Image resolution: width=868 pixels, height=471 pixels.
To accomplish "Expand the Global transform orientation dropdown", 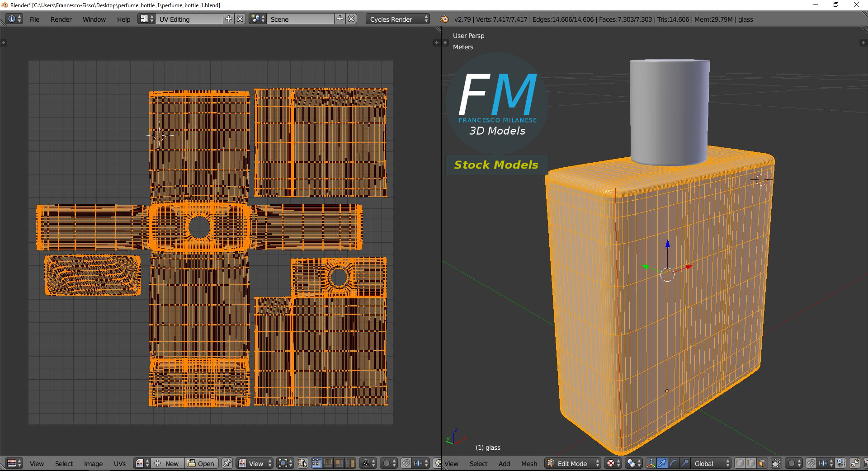I will click(x=712, y=463).
